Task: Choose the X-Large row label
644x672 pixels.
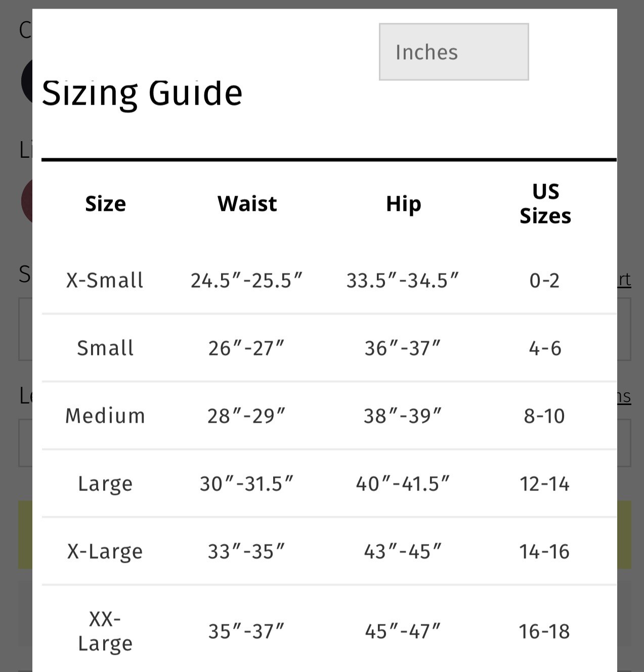Action: point(105,552)
